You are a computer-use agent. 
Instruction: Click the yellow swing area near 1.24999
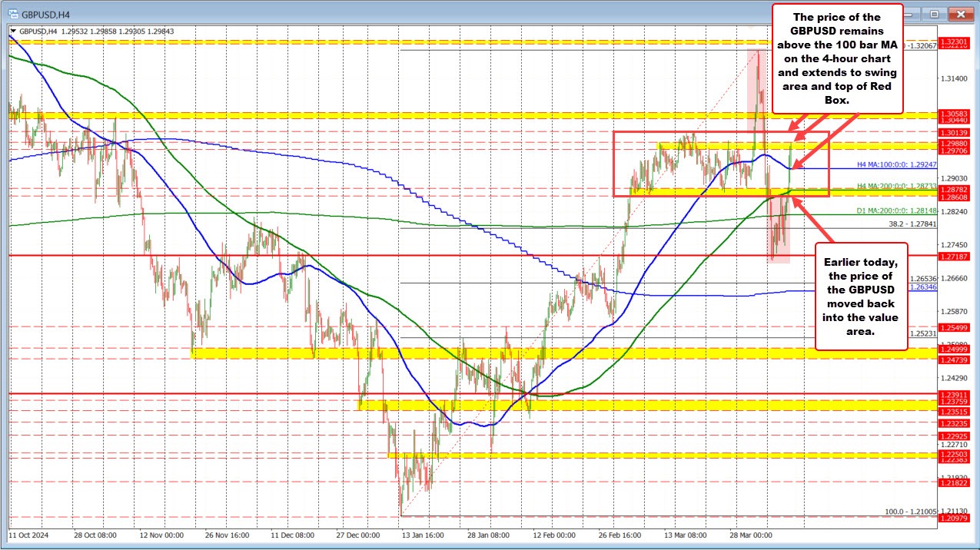pyautogui.click(x=307, y=353)
